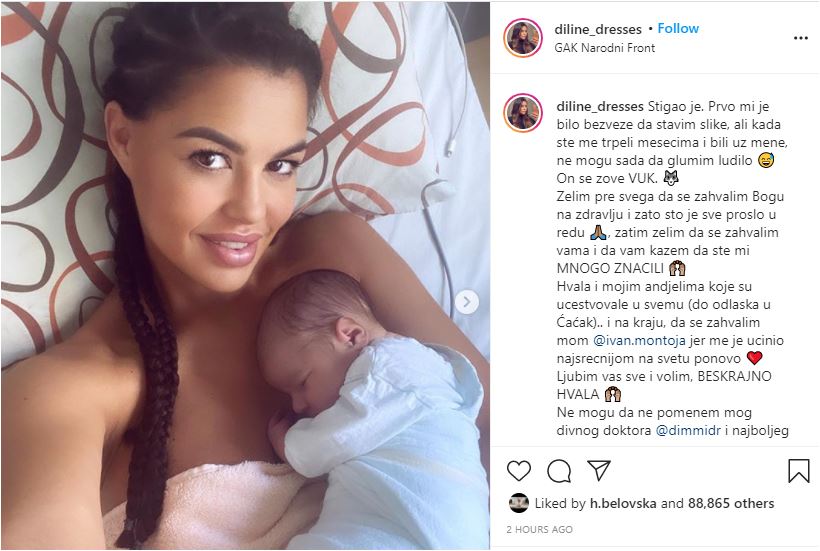Go to next photo using carousel arrow
Screen dimensions: 820x551
coord(466,302)
